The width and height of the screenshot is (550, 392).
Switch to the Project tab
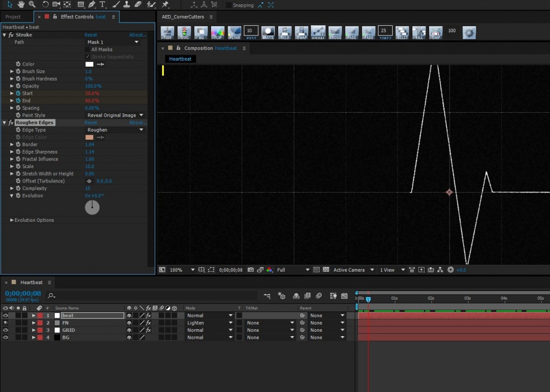(13, 17)
